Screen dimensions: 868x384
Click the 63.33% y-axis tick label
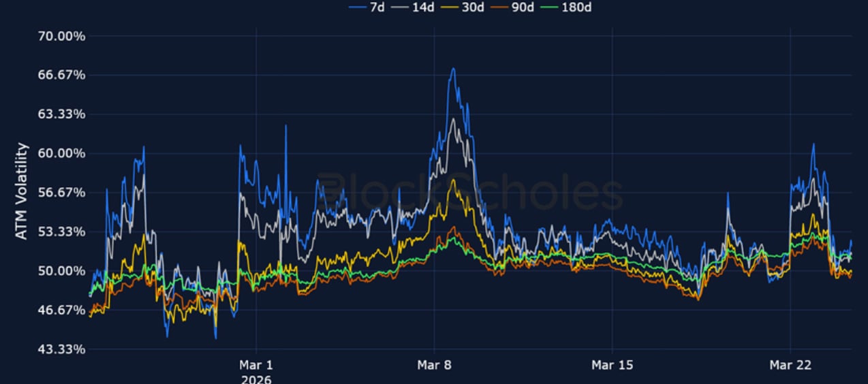pyautogui.click(x=60, y=114)
